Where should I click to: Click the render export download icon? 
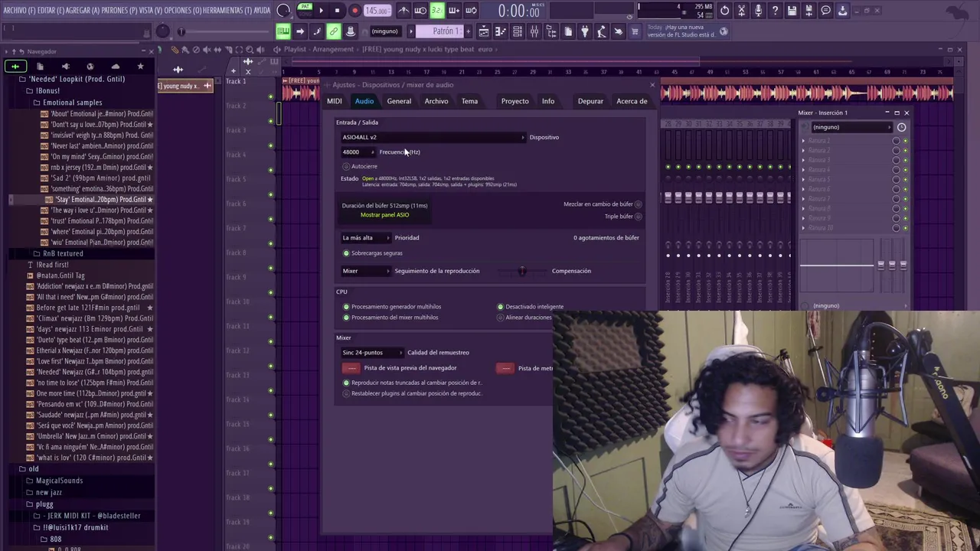click(x=842, y=11)
